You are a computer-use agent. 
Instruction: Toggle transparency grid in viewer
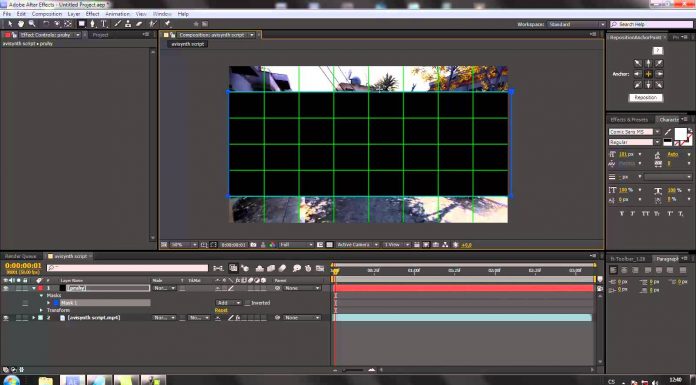329,245
